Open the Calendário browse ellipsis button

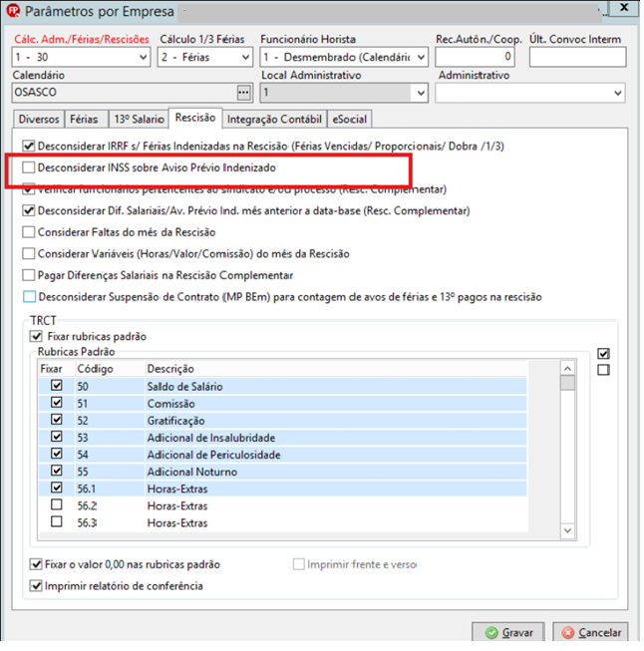tap(243, 93)
